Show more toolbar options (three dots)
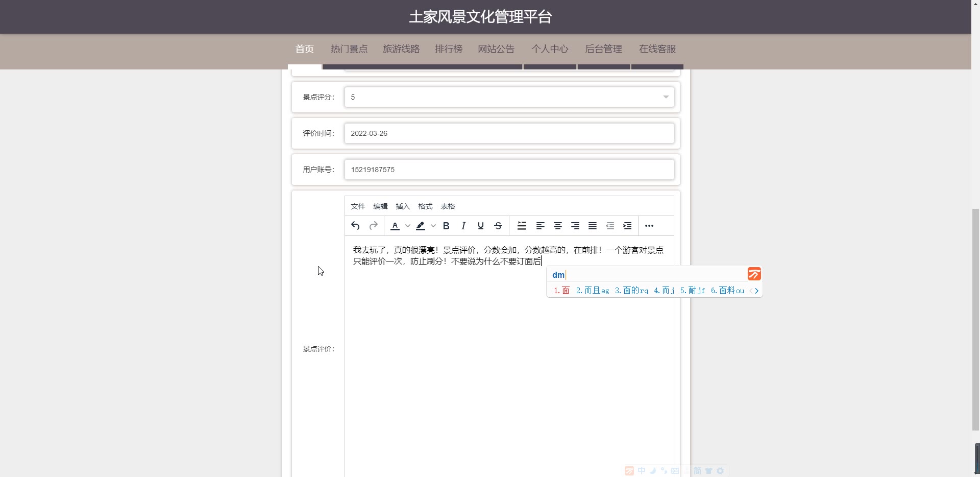Image resolution: width=980 pixels, height=477 pixels. click(649, 226)
